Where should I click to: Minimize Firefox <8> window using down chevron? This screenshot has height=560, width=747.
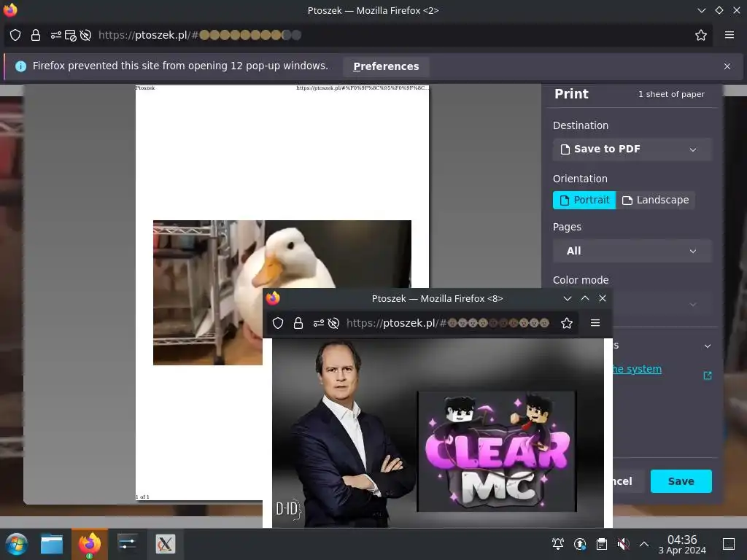click(x=568, y=298)
